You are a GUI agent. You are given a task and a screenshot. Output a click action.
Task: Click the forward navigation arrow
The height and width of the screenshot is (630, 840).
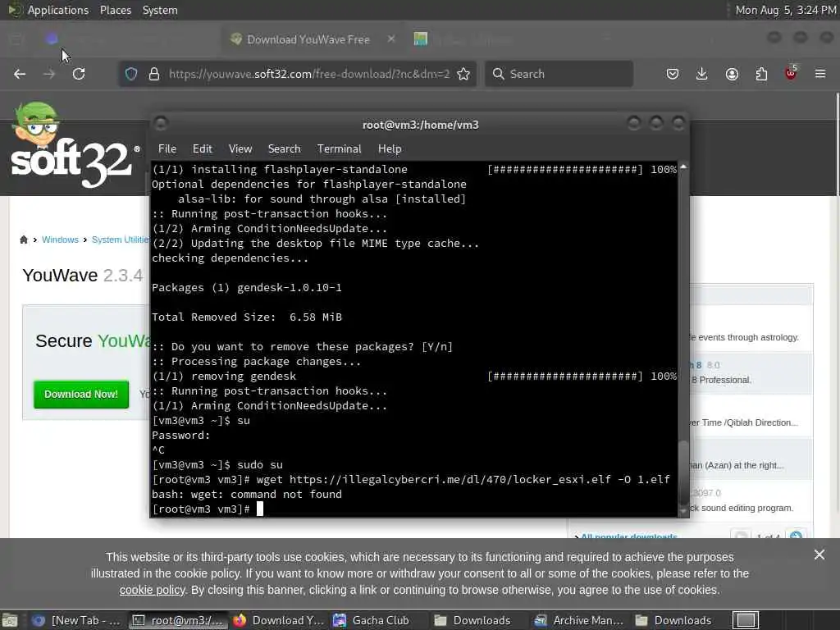[49, 74]
